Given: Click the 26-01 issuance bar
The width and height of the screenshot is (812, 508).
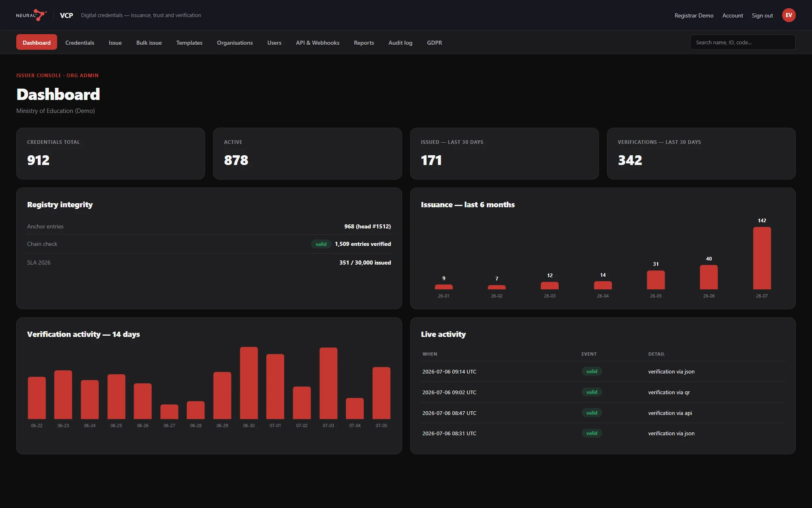Looking at the screenshot, I should click(443, 287).
